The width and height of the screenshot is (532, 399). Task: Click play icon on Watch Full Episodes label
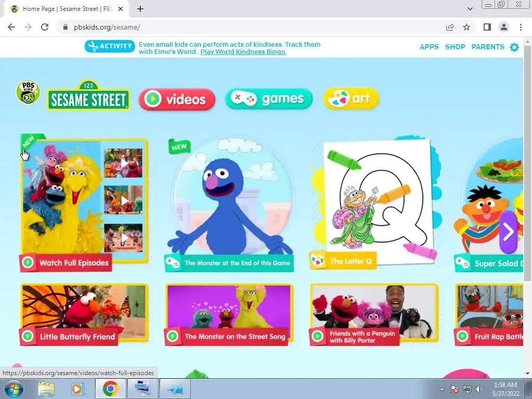point(28,262)
